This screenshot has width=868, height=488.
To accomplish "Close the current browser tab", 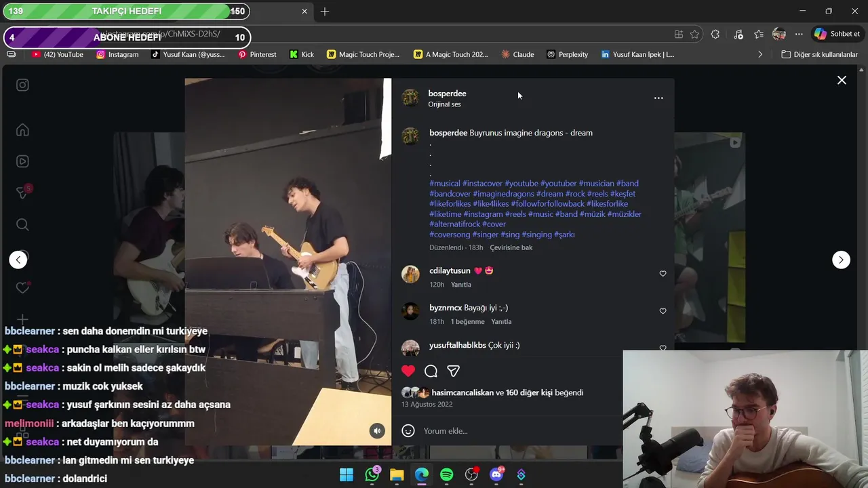I will coord(304,12).
